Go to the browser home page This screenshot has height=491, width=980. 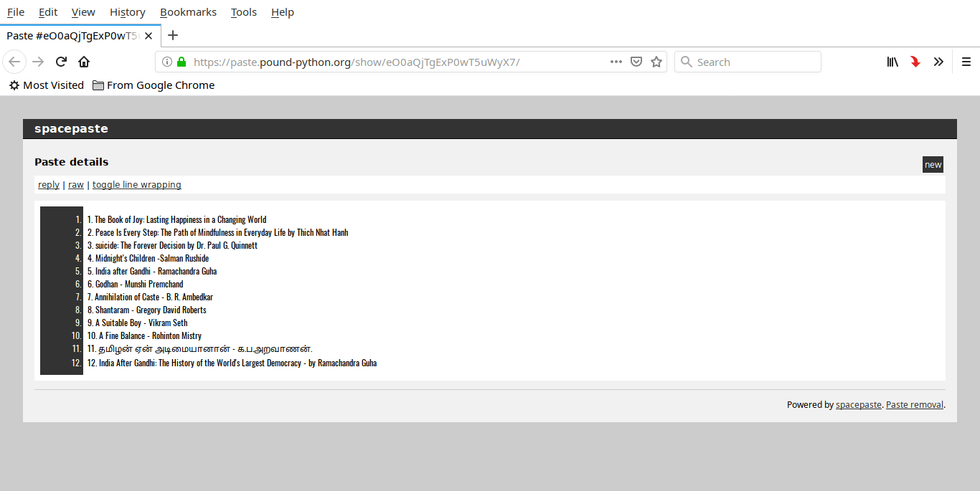tap(84, 62)
